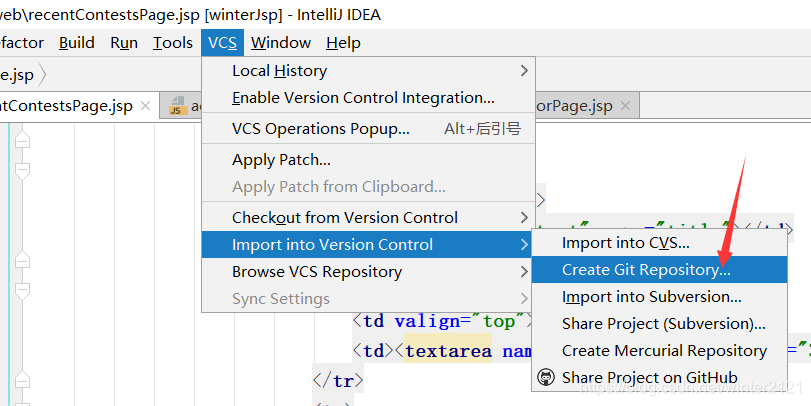The width and height of the screenshot is (811, 406).
Task: Choose Create Mercurial Repository
Action: [659, 351]
